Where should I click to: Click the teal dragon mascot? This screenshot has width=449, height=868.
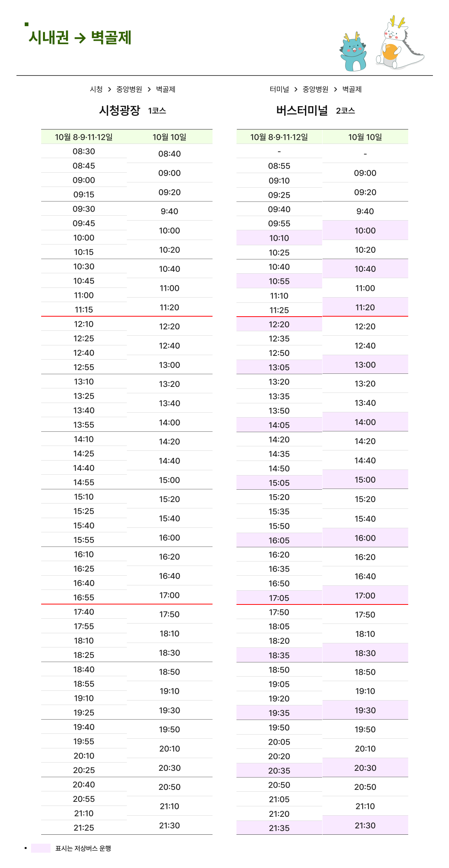353,52
